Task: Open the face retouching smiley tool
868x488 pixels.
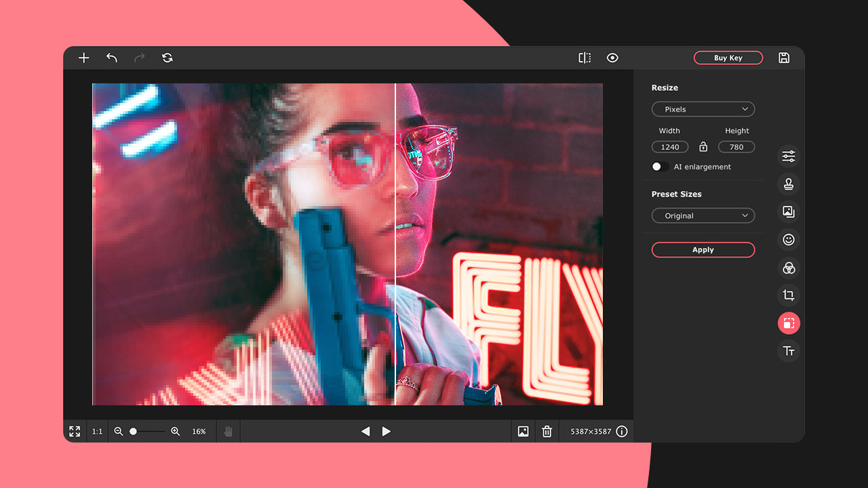Action: click(x=789, y=240)
